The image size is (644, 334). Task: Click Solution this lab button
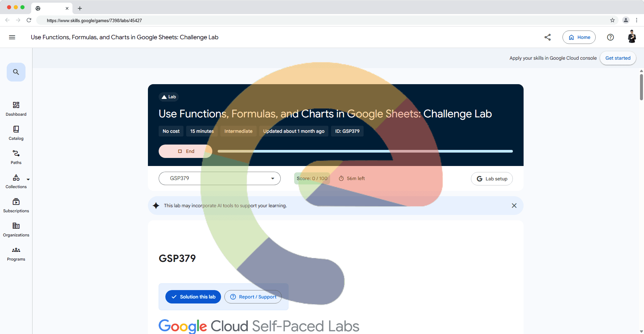tap(193, 297)
